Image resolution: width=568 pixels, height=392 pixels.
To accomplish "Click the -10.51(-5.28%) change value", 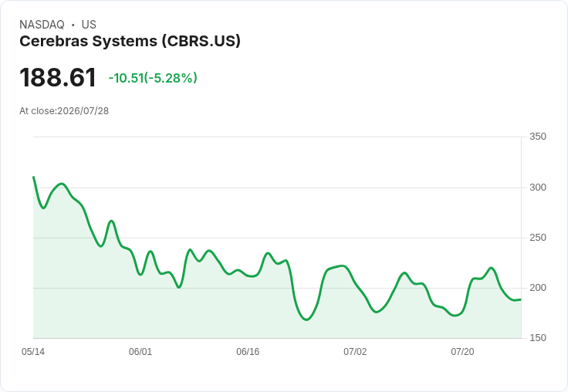I will point(153,78).
